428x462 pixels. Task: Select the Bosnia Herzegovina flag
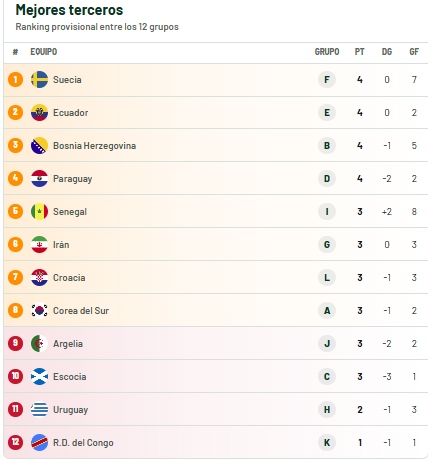click(39, 146)
